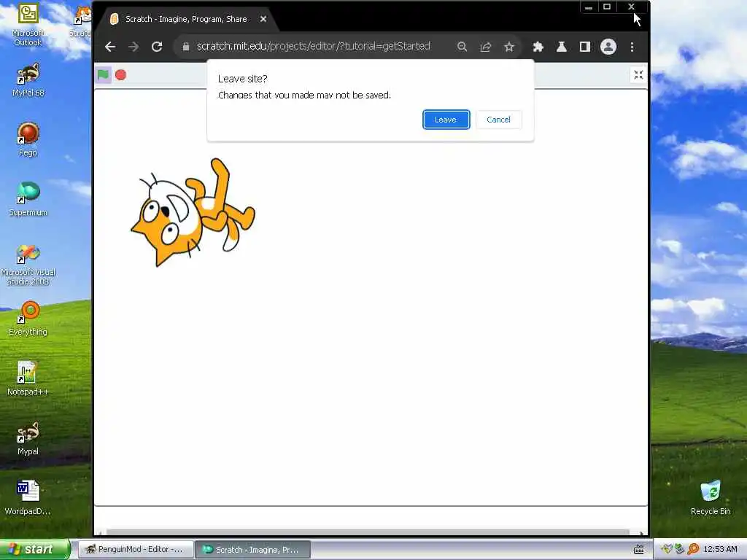The image size is (747, 560).
Task: Switch to PenguinMod - Editor taskbar window
Action: [x=135, y=549]
